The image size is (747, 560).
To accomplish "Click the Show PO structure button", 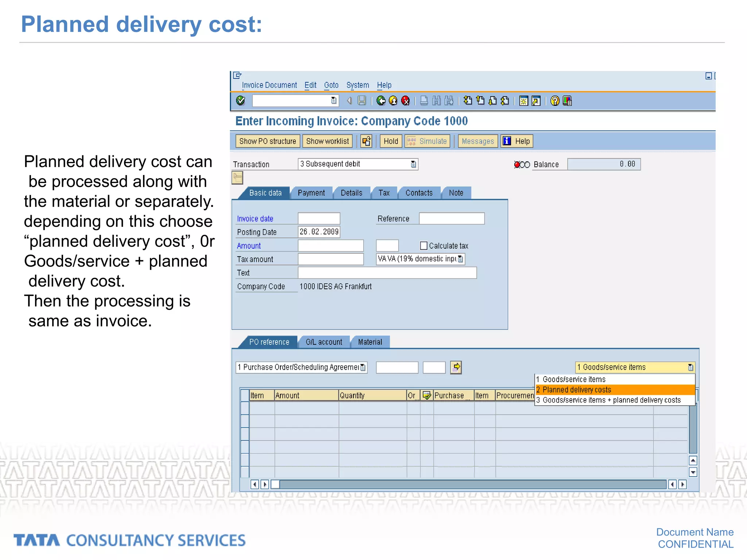I will click(x=268, y=141).
